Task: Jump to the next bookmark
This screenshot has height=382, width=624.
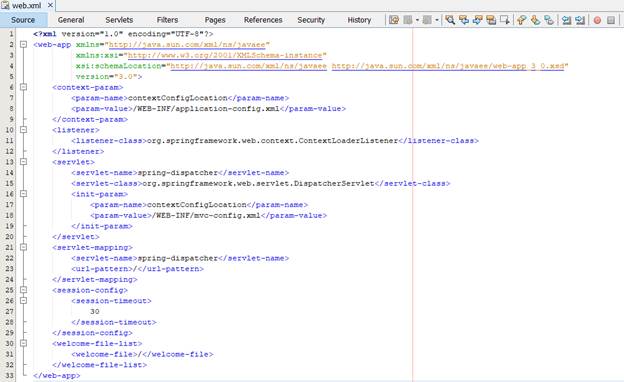Action: tap(535, 20)
